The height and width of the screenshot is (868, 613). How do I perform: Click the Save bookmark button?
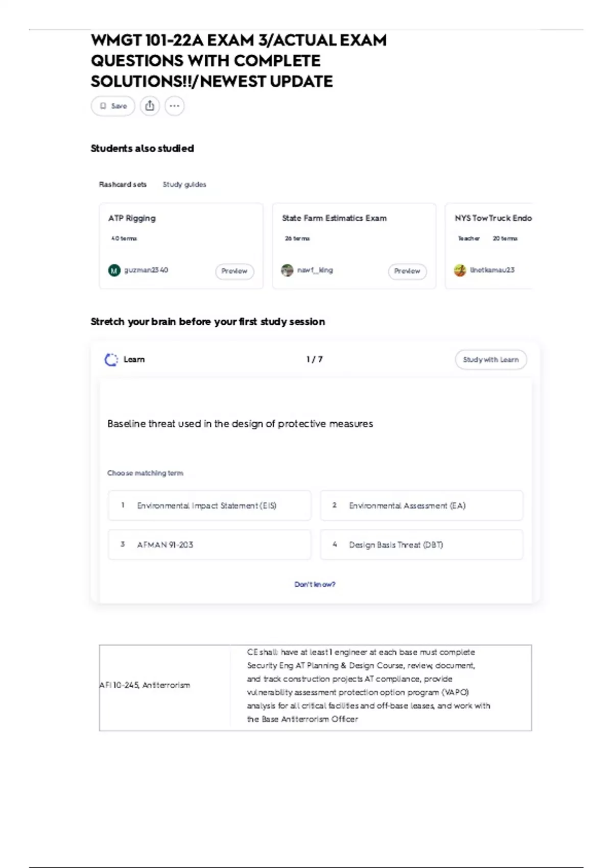tap(113, 106)
